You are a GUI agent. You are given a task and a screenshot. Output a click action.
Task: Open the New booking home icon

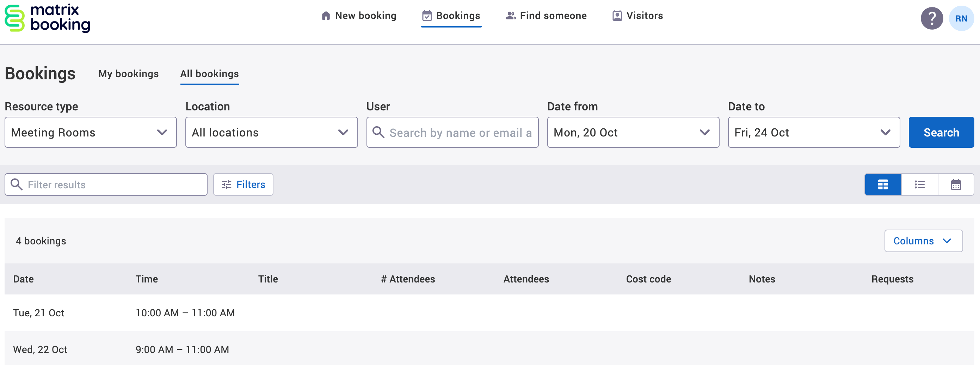(326, 16)
